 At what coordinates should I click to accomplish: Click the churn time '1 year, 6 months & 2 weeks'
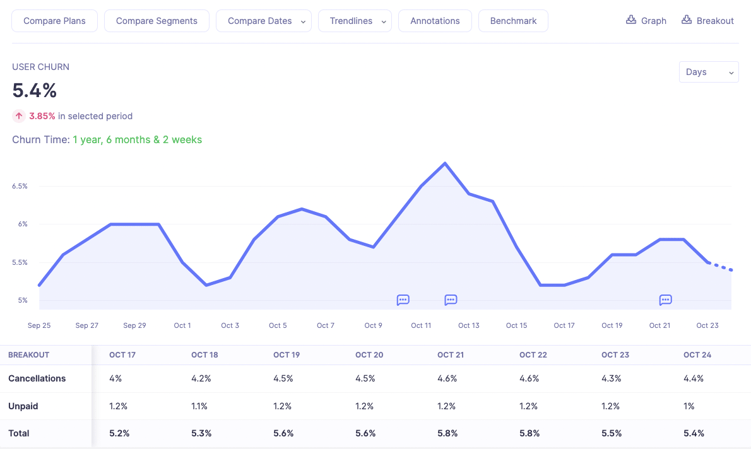pos(137,140)
